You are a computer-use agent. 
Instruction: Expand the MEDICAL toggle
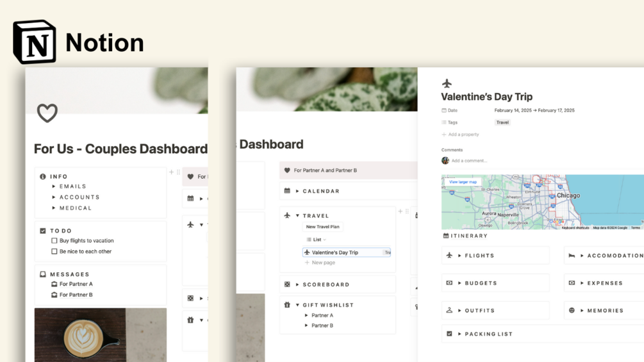click(x=54, y=208)
